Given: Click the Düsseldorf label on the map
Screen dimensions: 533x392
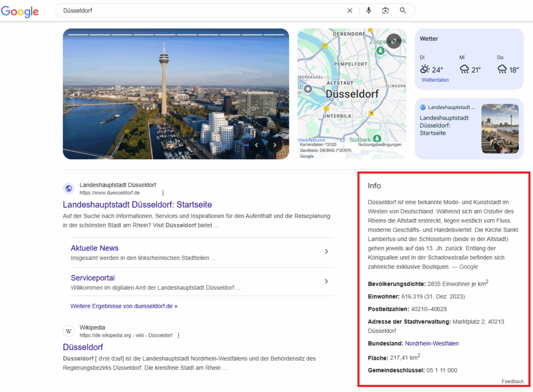Looking at the screenshot, I should point(352,94).
